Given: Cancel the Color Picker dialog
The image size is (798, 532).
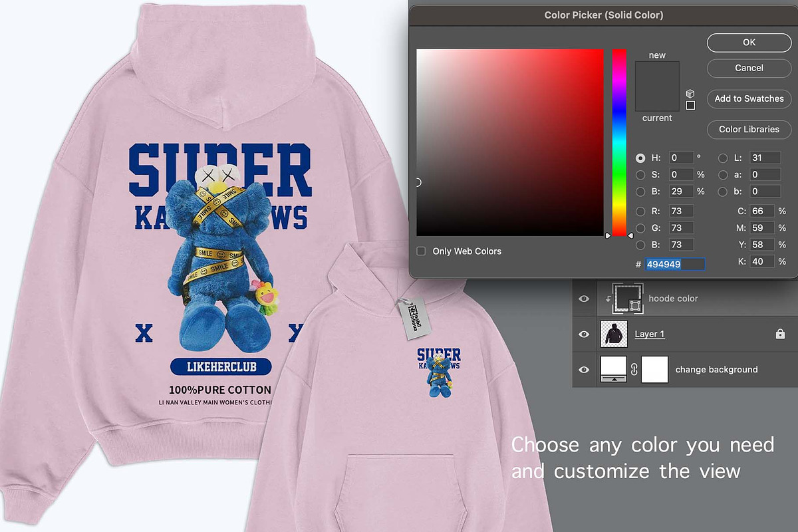Looking at the screenshot, I should pos(749,68).
